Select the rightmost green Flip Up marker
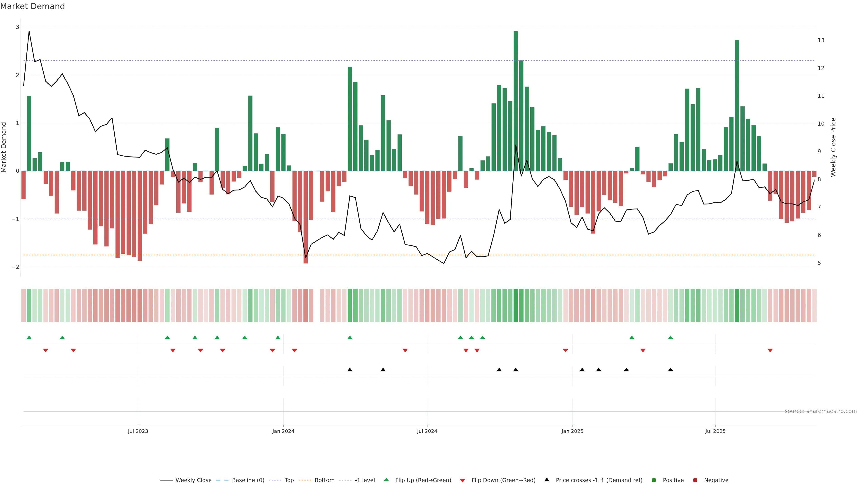 [x=670, y=338]
